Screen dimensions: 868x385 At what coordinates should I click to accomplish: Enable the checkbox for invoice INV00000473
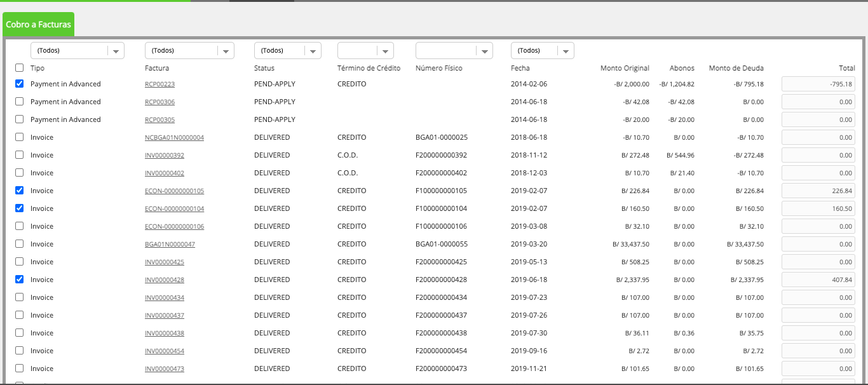[x=20, y=368]
